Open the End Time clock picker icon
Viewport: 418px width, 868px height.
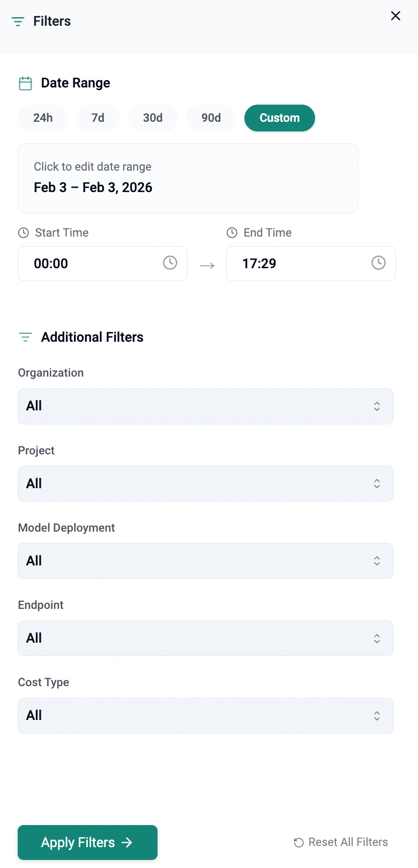(378, 263)
